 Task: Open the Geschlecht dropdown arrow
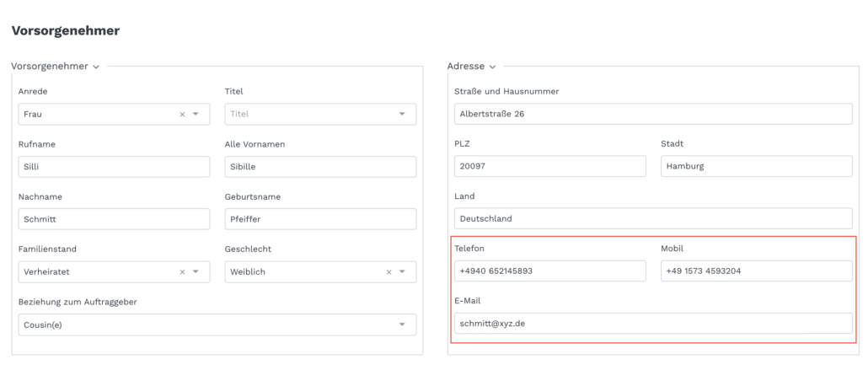402,272
